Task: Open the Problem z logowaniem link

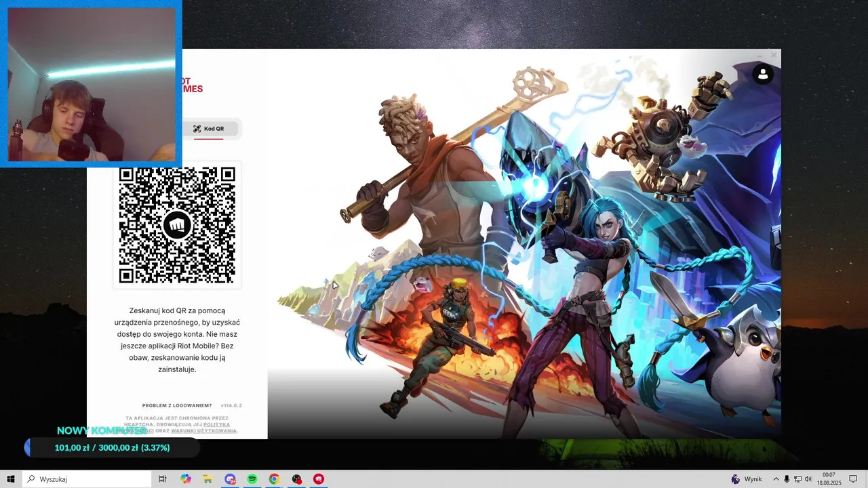Action: tap(177, 405)
